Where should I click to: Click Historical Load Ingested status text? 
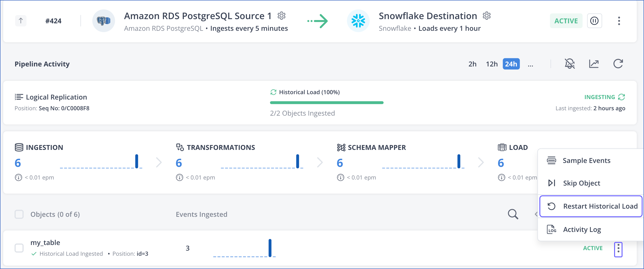click(71, 254)
